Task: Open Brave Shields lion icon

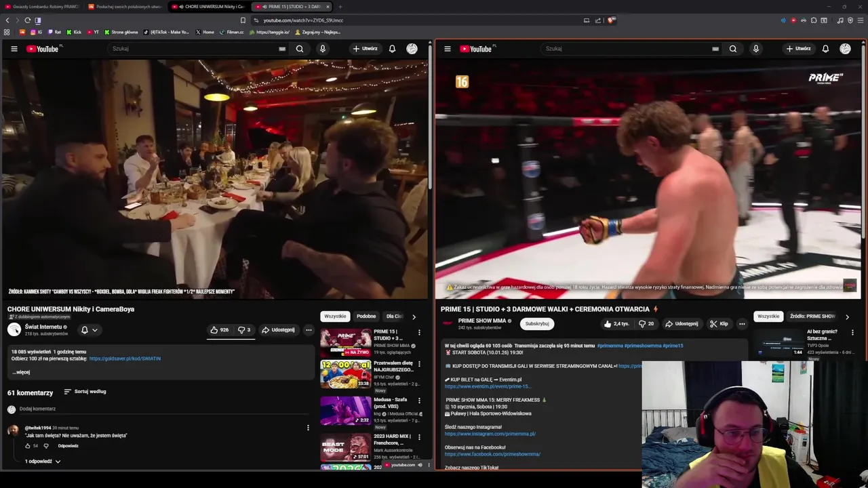Action: click(x=611, y=20)
